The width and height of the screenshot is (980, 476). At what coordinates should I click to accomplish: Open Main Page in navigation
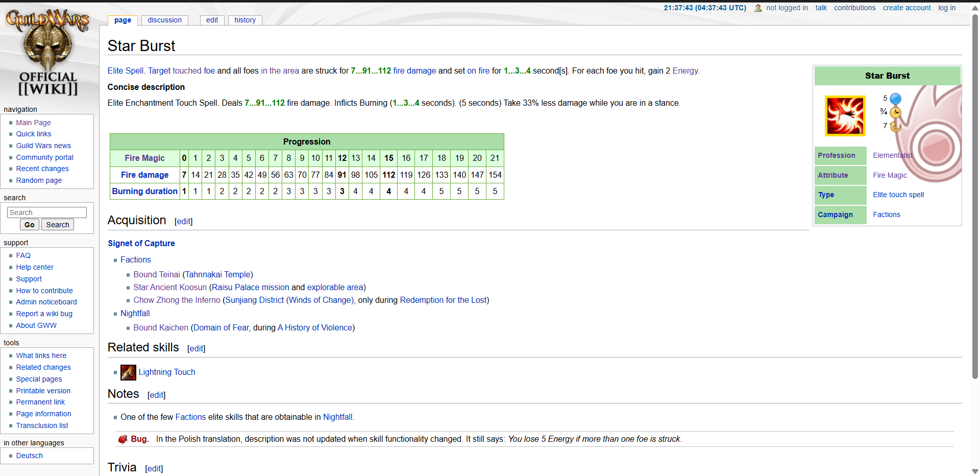(x=33, y=123)
